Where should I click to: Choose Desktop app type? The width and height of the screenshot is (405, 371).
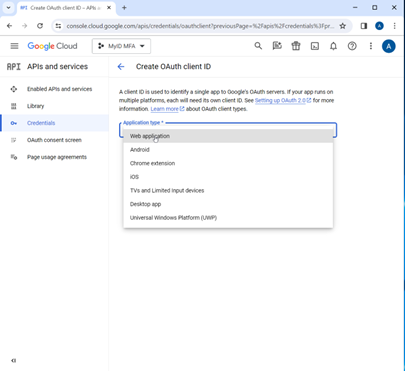click(228, 204)
